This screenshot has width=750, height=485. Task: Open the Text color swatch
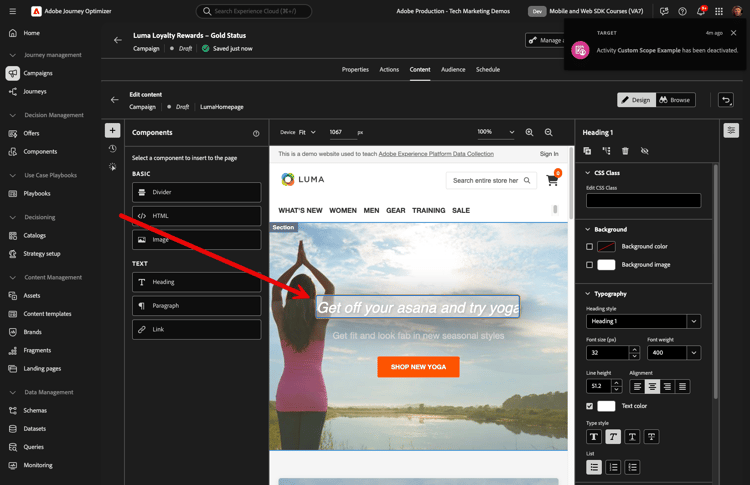click(607, 406)
